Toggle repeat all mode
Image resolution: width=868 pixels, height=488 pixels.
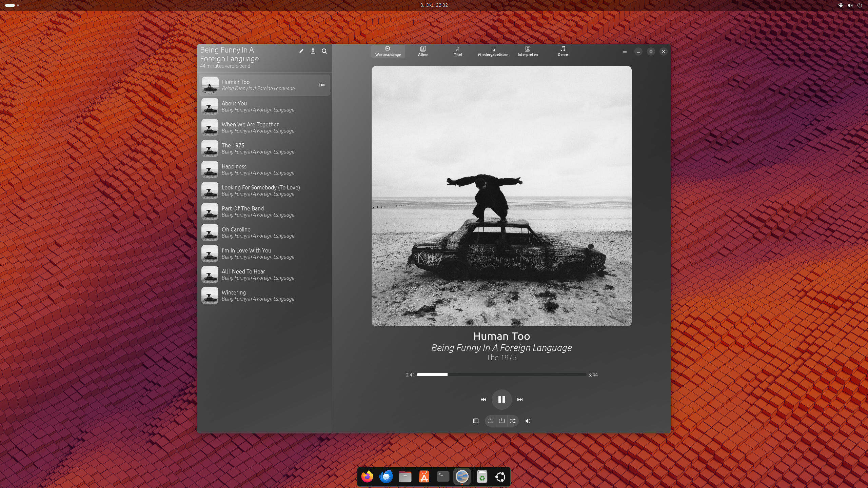click(490, 421)
